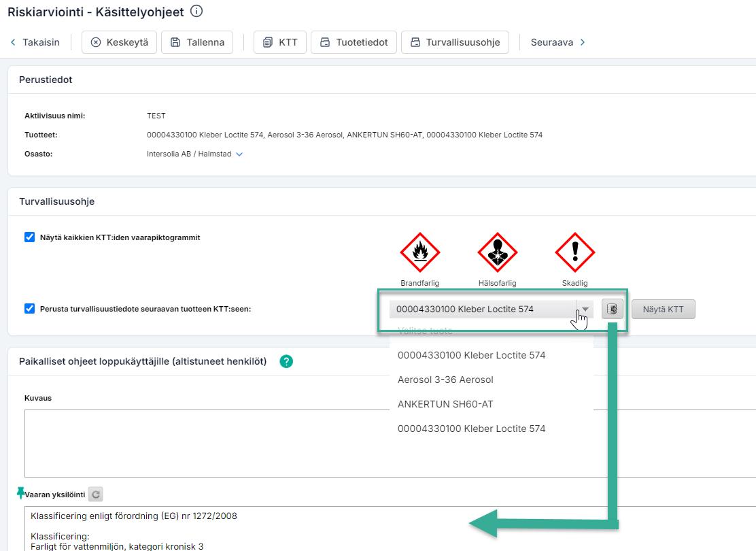Click the Näytä KTT button
This screenshot has width=756, height=551.
pos(664,310)
